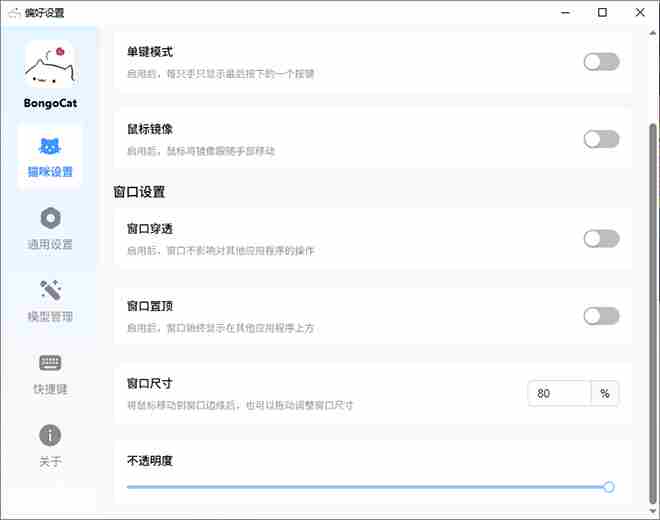Select the 通用设置 tab label
Image resolution: width=660 pixels, height=520 pixels.
click(x=50, y=244)
